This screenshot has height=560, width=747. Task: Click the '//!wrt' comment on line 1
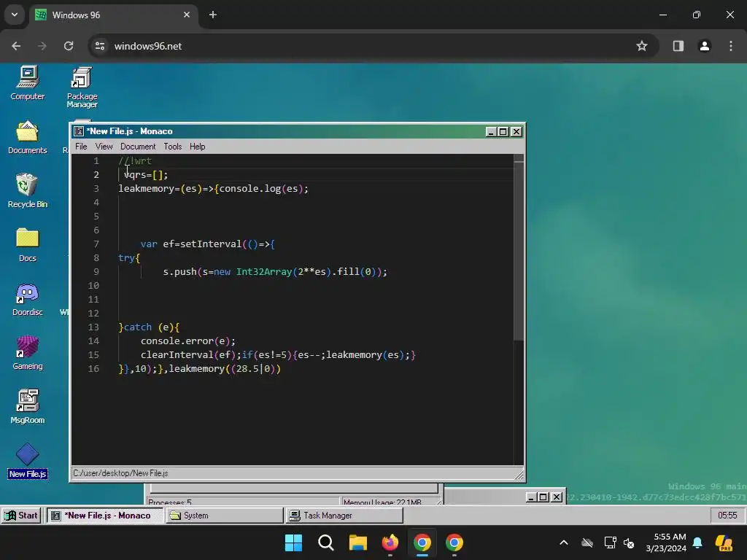[135, 161]
